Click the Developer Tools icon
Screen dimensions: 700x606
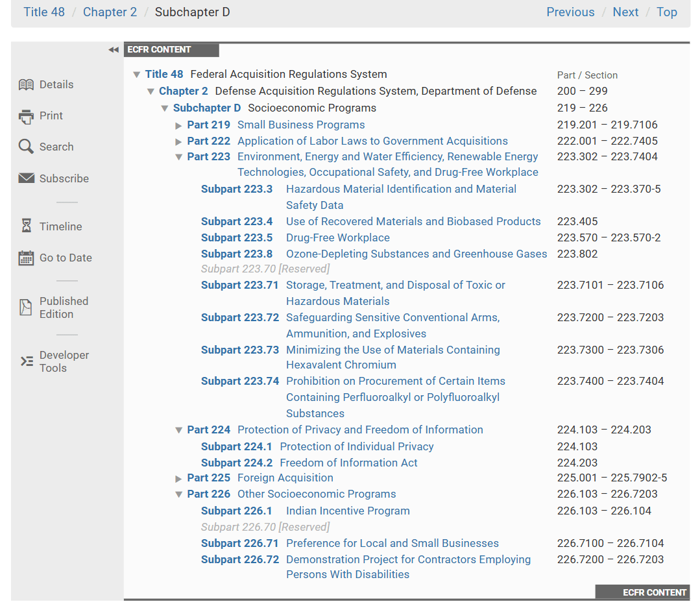(x=27, y=361)
